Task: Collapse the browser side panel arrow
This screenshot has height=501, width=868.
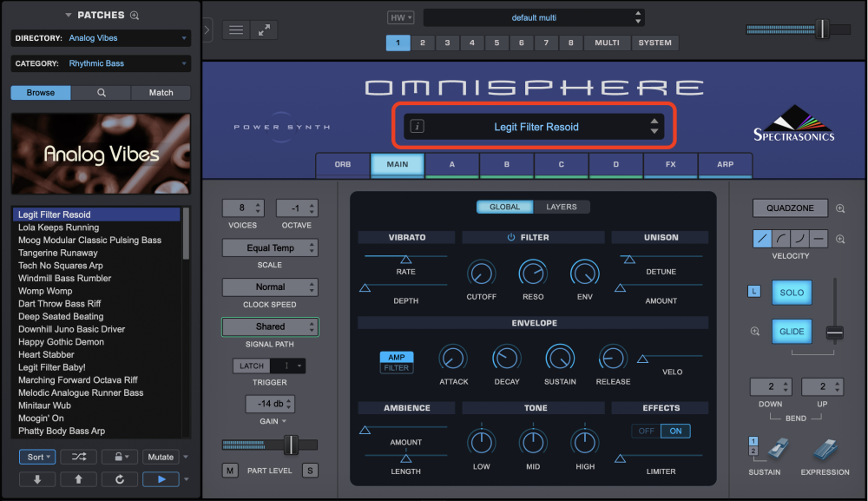Action: click(207, 30)
